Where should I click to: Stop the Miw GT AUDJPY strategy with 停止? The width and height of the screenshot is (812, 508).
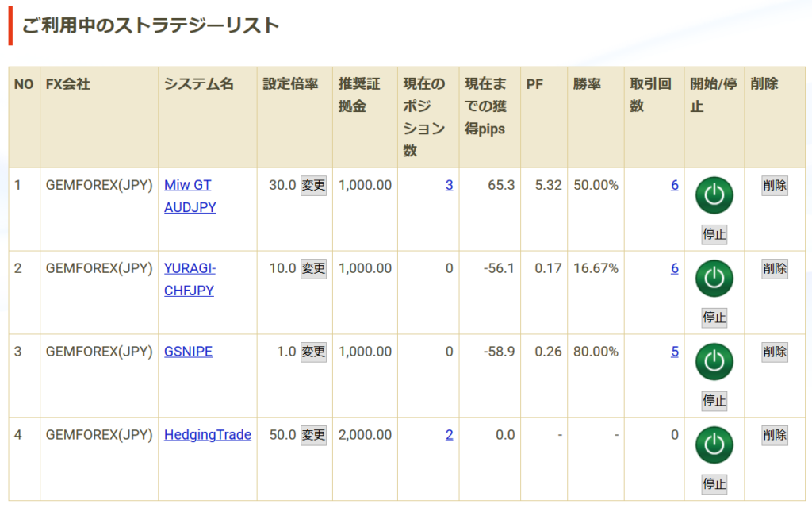coord(714,234)
